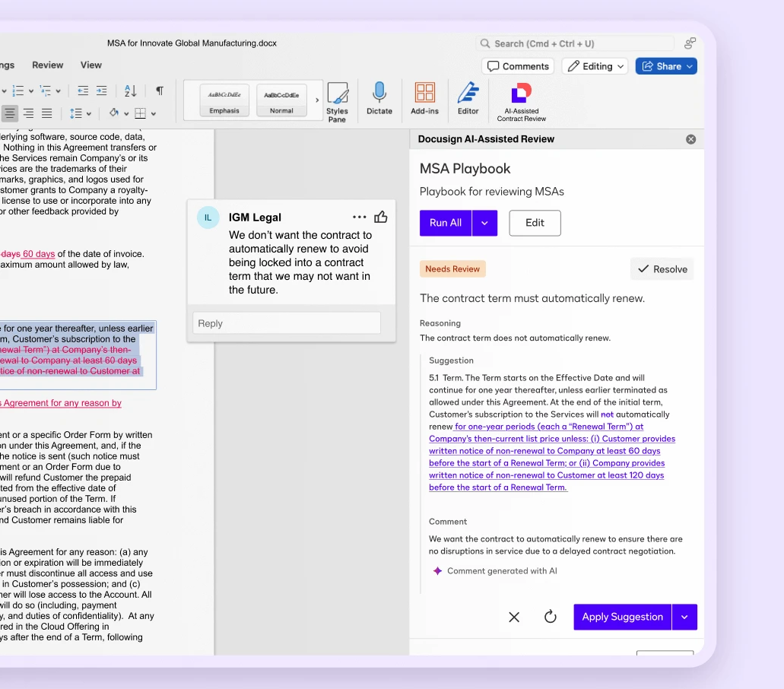Toggle right text alignment
This screenshot has height=689, width=784.
28,113
